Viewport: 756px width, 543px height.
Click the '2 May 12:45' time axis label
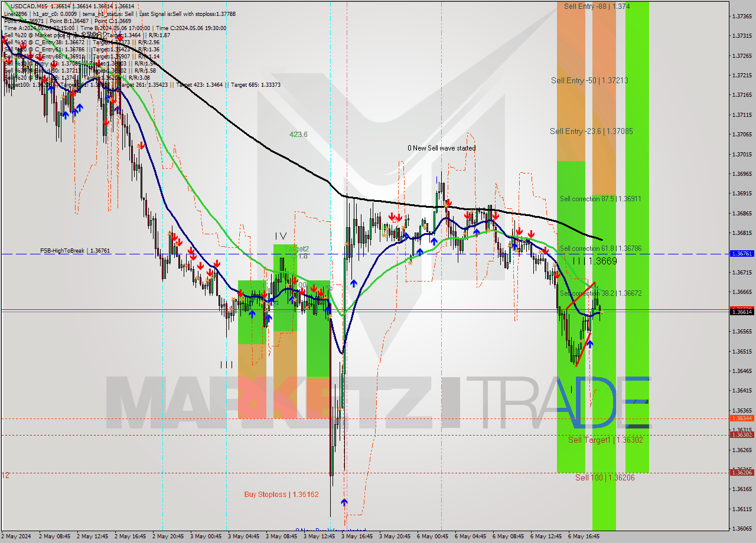click(94, 537)
